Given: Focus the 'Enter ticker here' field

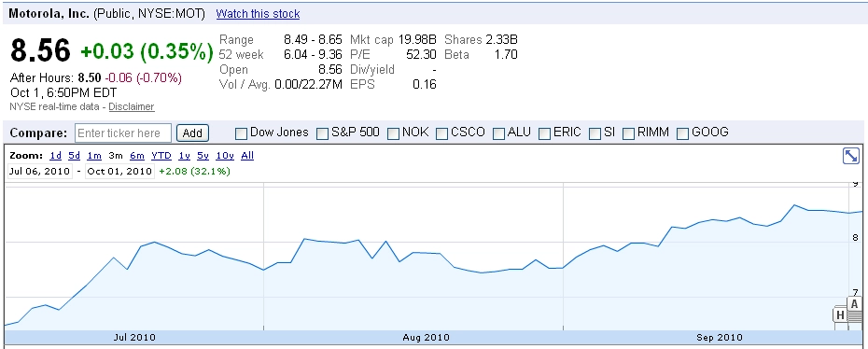Looking at the screenshot, I should point(123,133).
